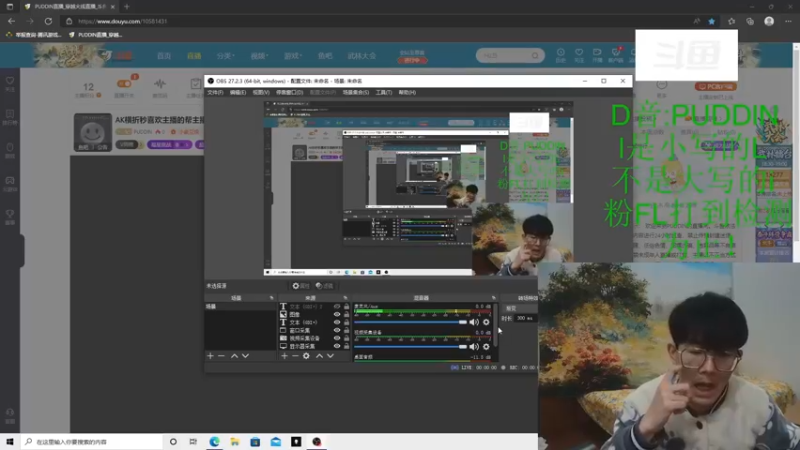The height and width of the screenshot is (450, 800).
Task: Open the first mixer channel gear settings
Action: [x=486, y=322]
